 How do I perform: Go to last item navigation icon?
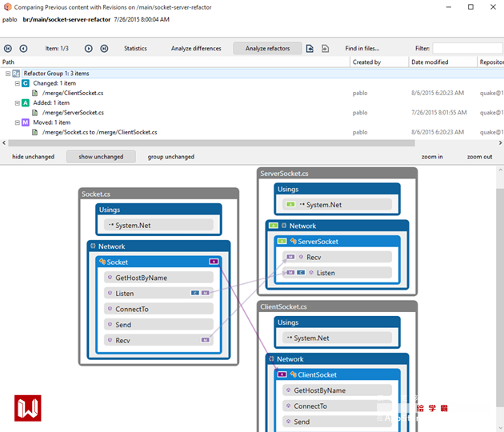pos(104,49)
